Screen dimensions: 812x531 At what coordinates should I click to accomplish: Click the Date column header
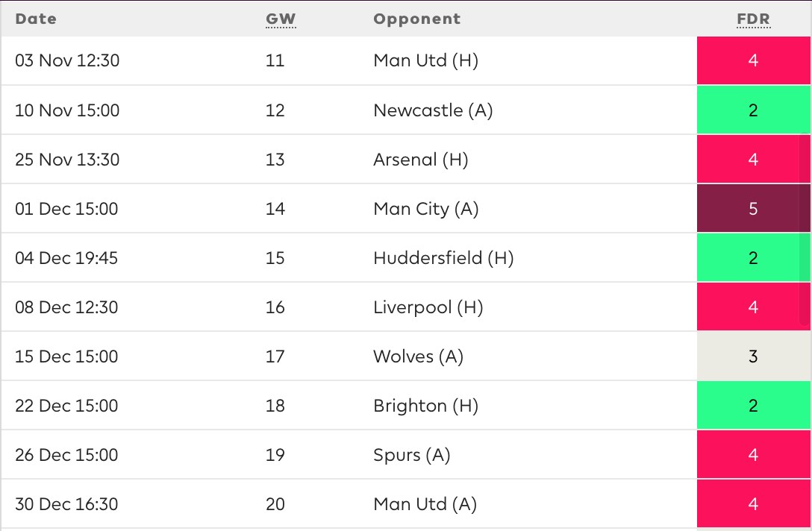click(36, 19)
